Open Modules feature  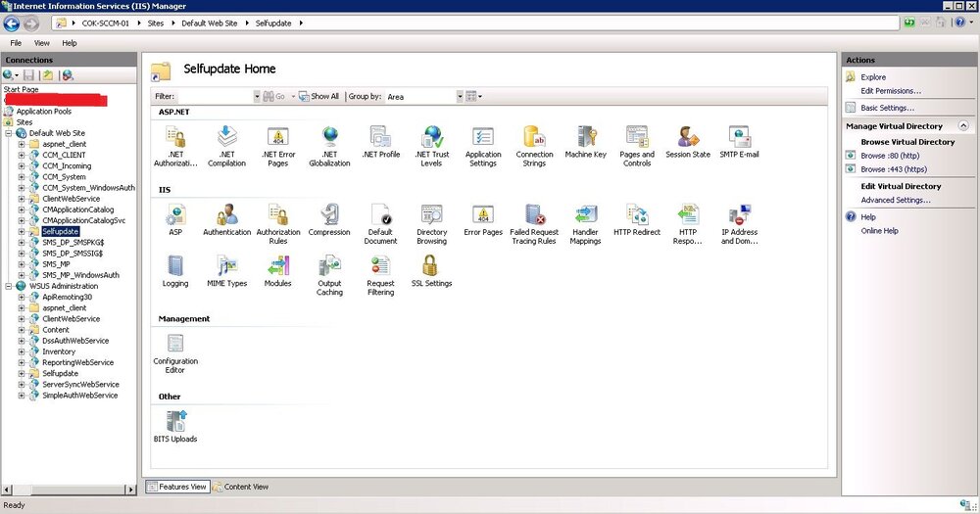click(x=278, y=271)
